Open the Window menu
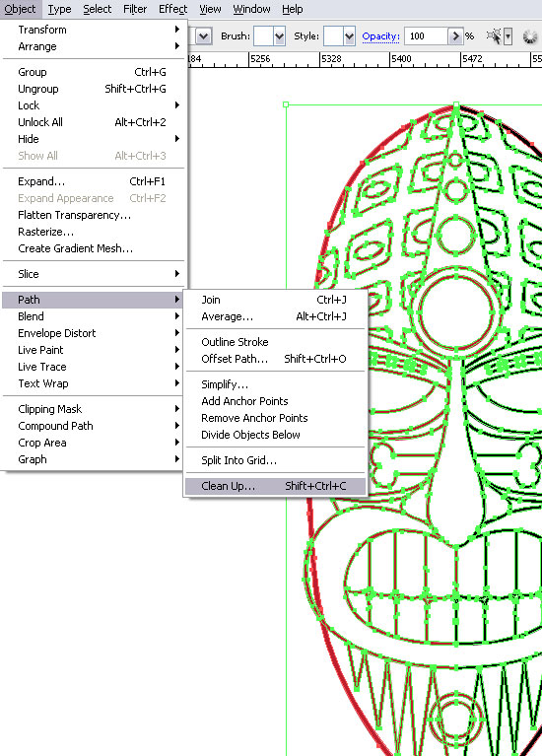This screenshot has width=542, height=756. tap(251, 9)
